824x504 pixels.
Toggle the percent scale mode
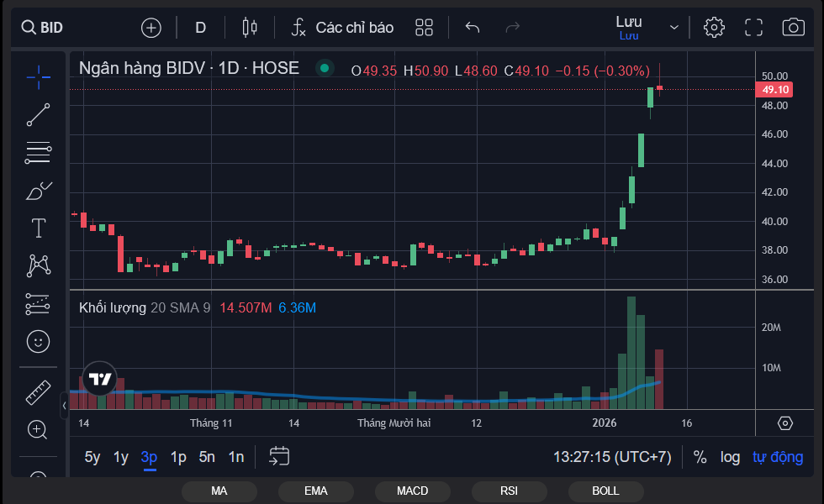click(700, 457)
